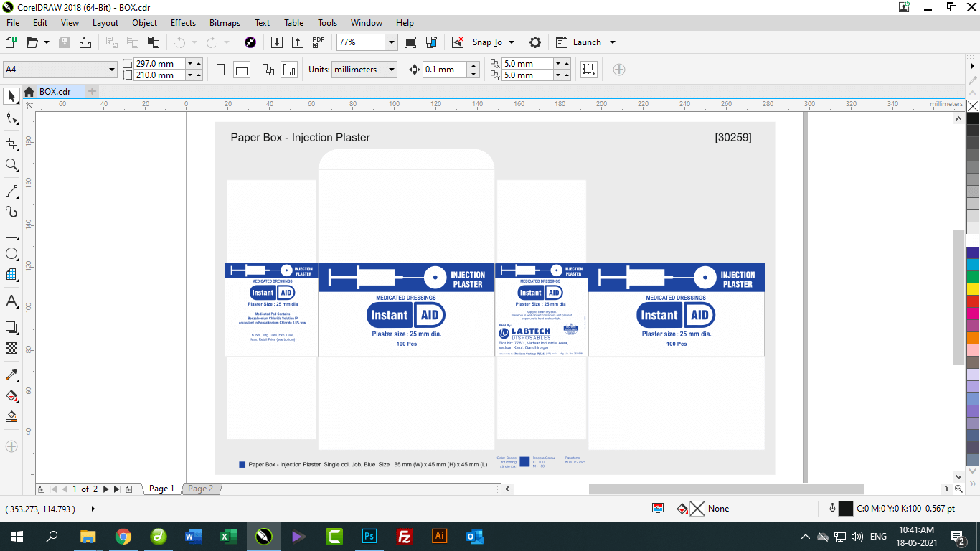Pick the red color swatch
Image resolution: width=980 pixels, height=551 pixels.
pos(973,301)
